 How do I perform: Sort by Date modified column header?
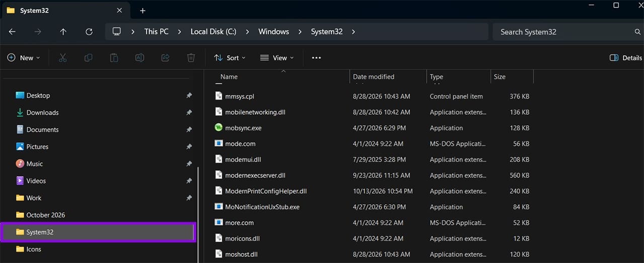[374, 77]
